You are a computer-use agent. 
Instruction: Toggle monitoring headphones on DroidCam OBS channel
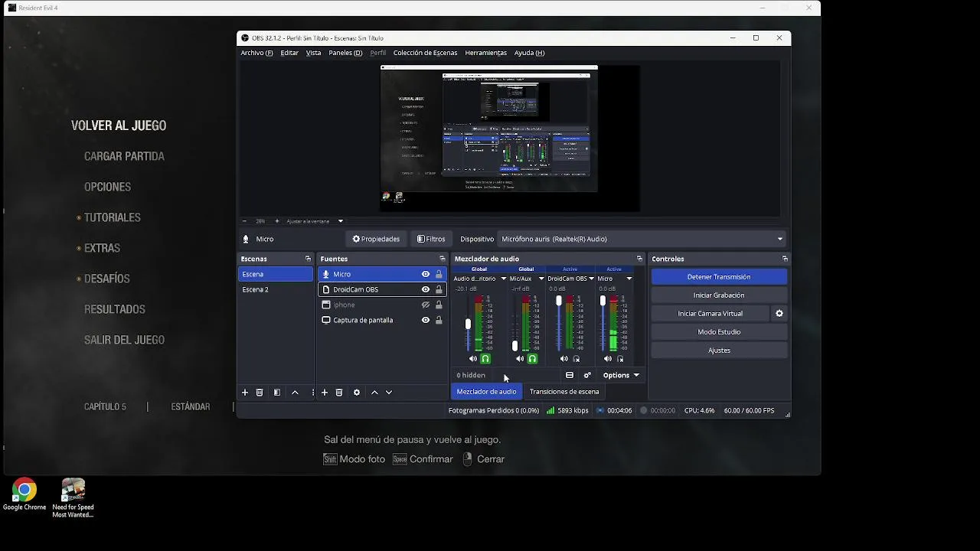[x=577, y=359]
